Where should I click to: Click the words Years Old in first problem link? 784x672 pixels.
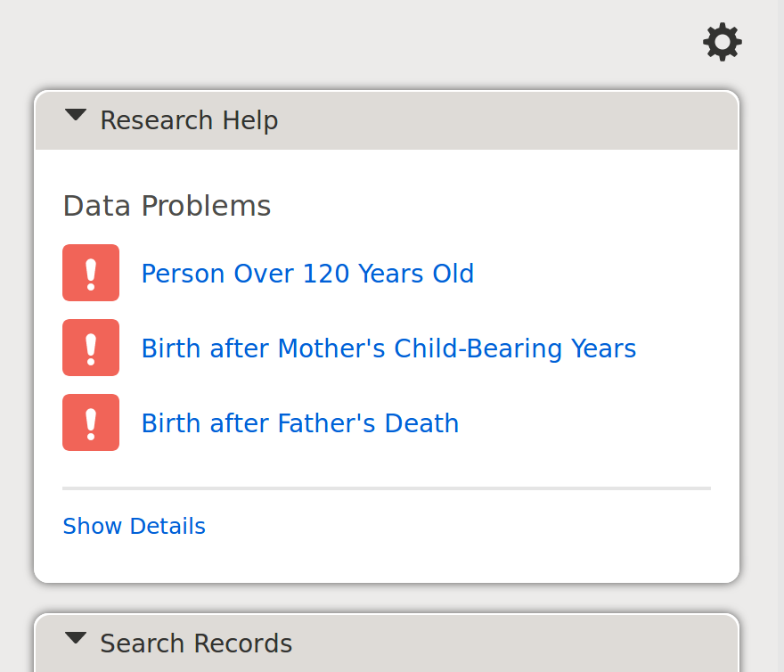pos(417,274)
